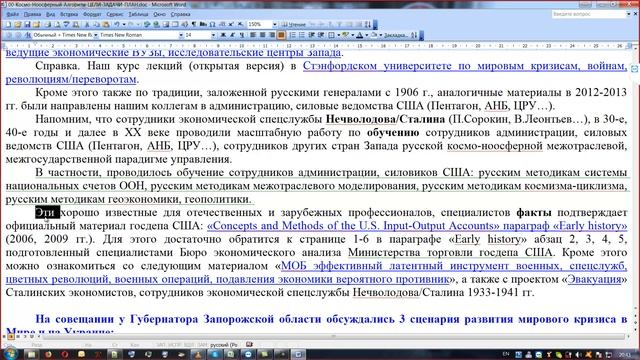Open the font name Times New Roman dropdown
Screen dimensions: 640x360
[x=181, y=35]
